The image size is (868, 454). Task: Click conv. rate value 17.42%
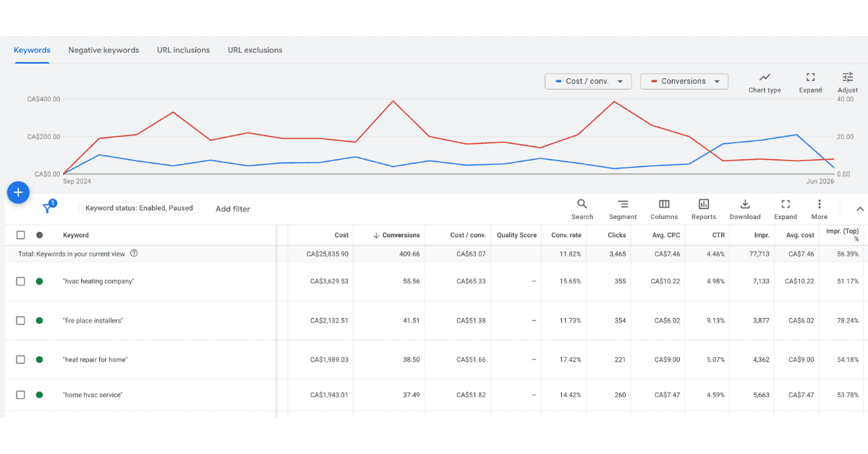(570, 359)
